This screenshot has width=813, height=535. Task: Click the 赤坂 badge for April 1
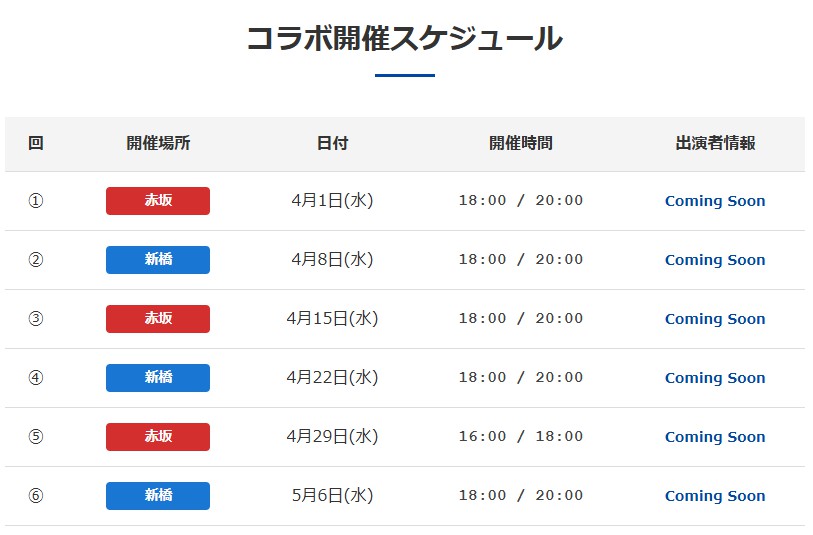coord(158,201)
